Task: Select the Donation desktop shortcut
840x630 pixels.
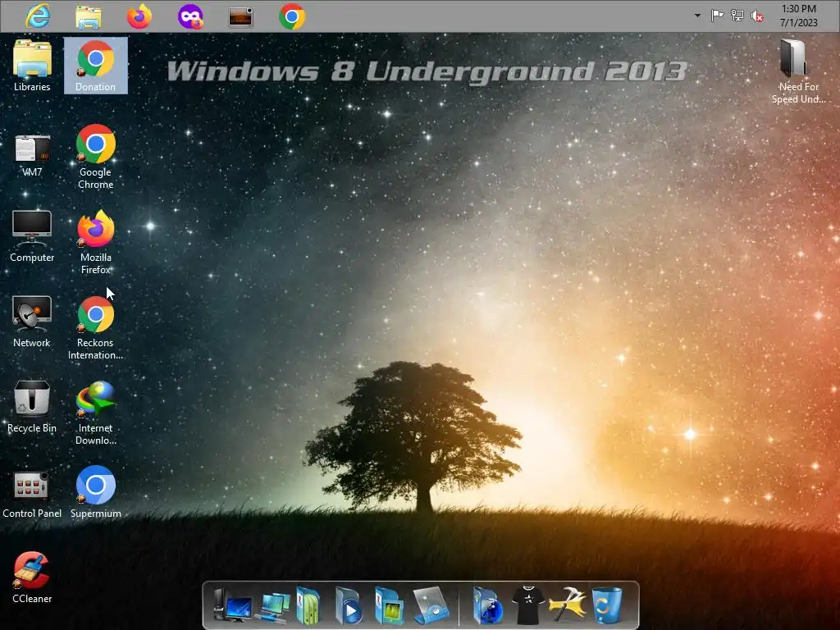Action: [x=96, y=66]
